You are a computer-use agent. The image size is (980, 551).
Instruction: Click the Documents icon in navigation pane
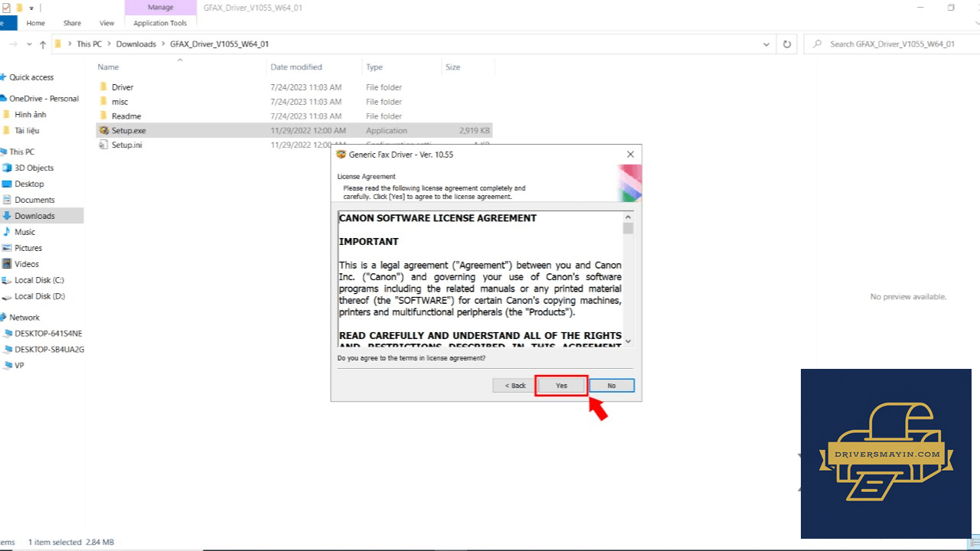tap(7, 200)
